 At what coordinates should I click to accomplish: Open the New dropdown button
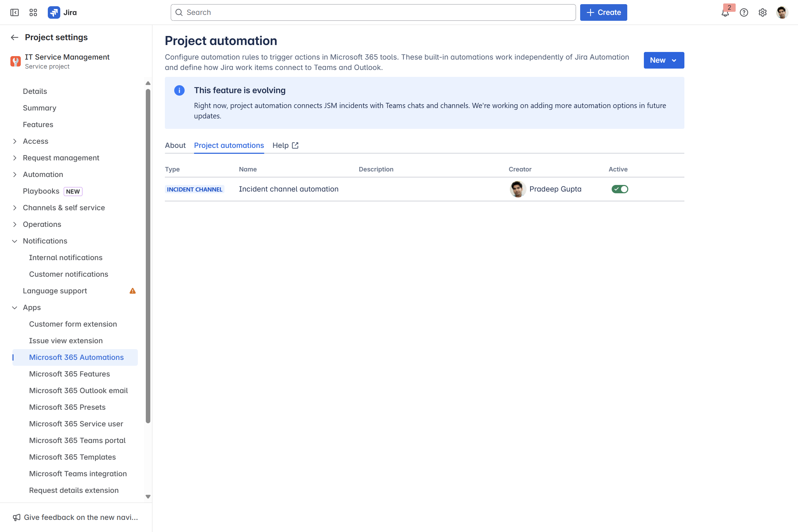tap(664, 60)
